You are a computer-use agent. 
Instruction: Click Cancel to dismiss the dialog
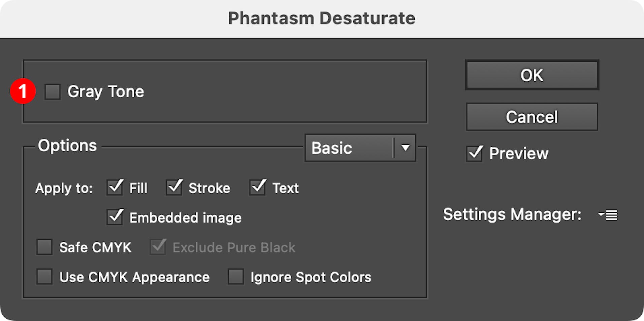coord(532,116)
